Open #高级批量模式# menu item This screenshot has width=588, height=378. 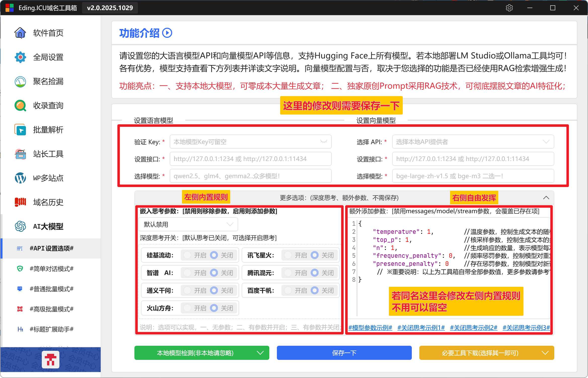coord(51,309)
